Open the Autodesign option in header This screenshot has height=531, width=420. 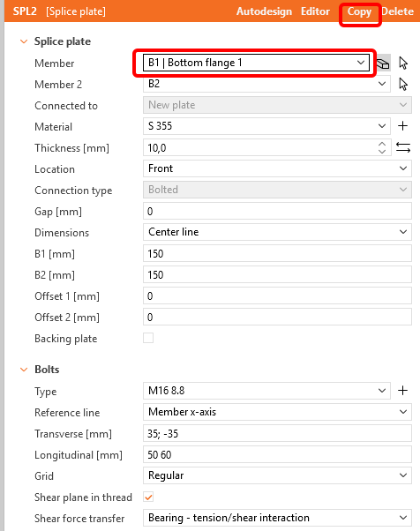coord(264,11)
